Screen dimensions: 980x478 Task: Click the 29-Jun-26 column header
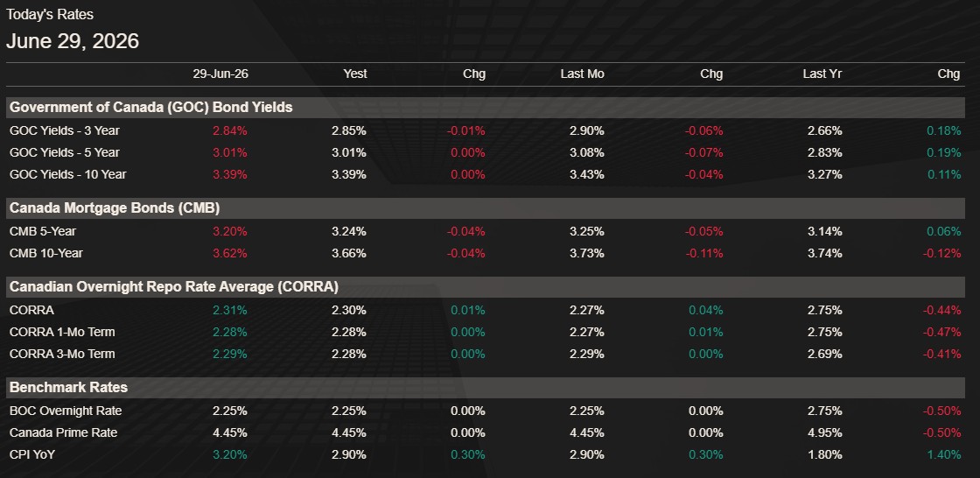point(220,74)
